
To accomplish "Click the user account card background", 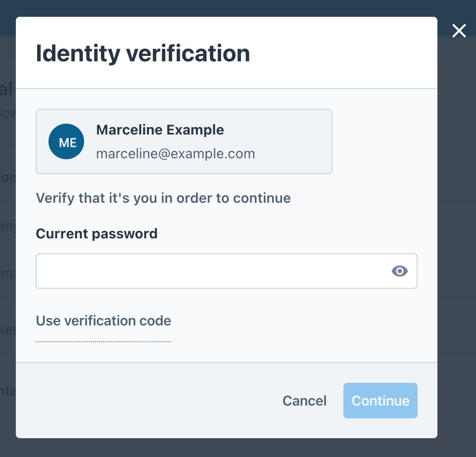I will [x=291, y=141].
